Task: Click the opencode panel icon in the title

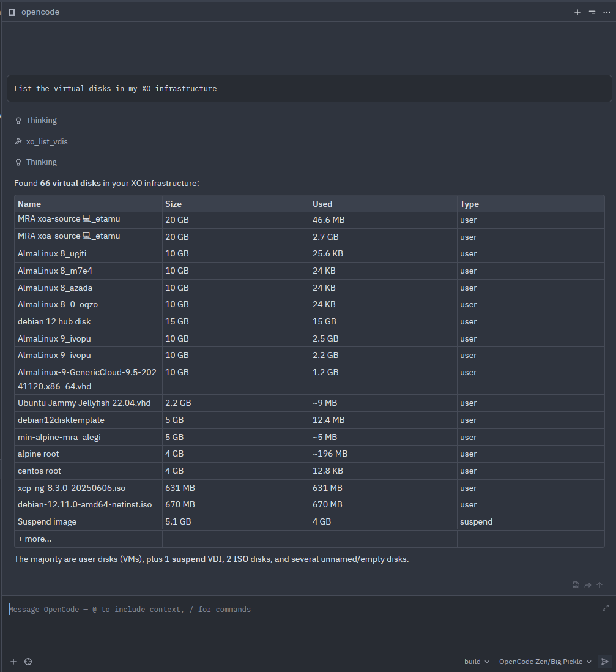Action: (x=12, y=12)
